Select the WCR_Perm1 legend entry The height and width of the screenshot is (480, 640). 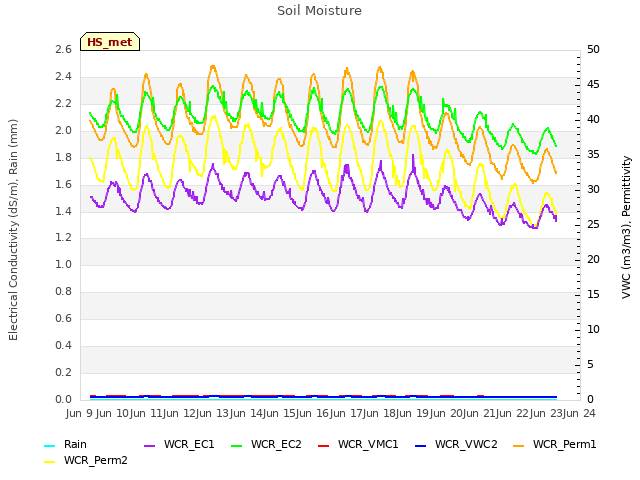[x=555, y=444]
